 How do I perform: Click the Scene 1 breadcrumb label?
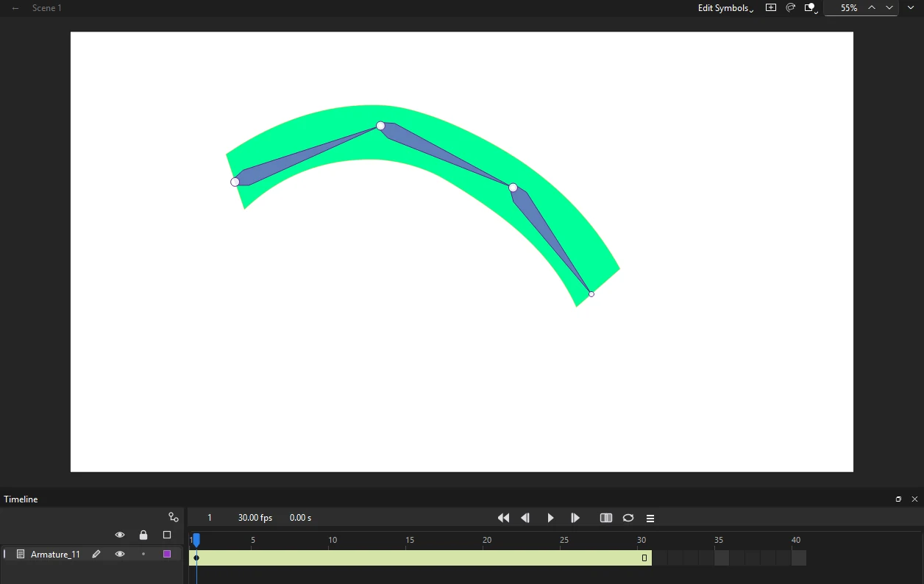click(47, 8)
